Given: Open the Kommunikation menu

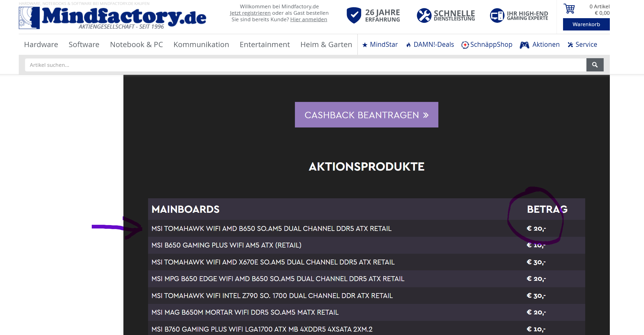Looking at the screenshot, I should click(201, 45).
